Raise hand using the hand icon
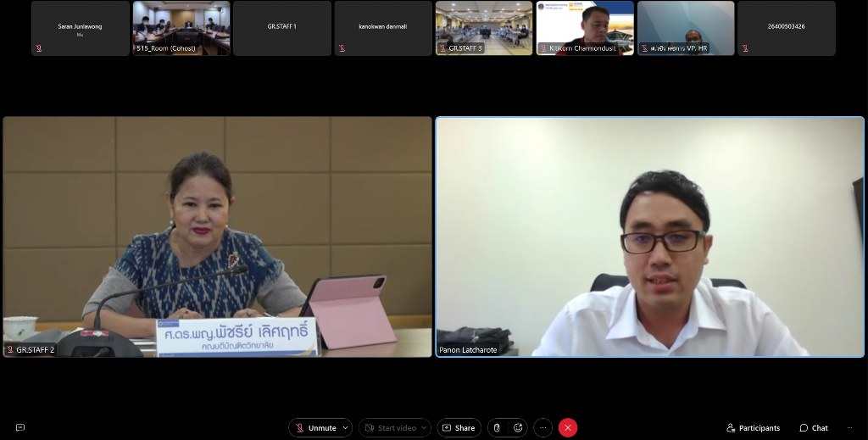868x440 pixels. pyautogui.click(x=497, y=428)
